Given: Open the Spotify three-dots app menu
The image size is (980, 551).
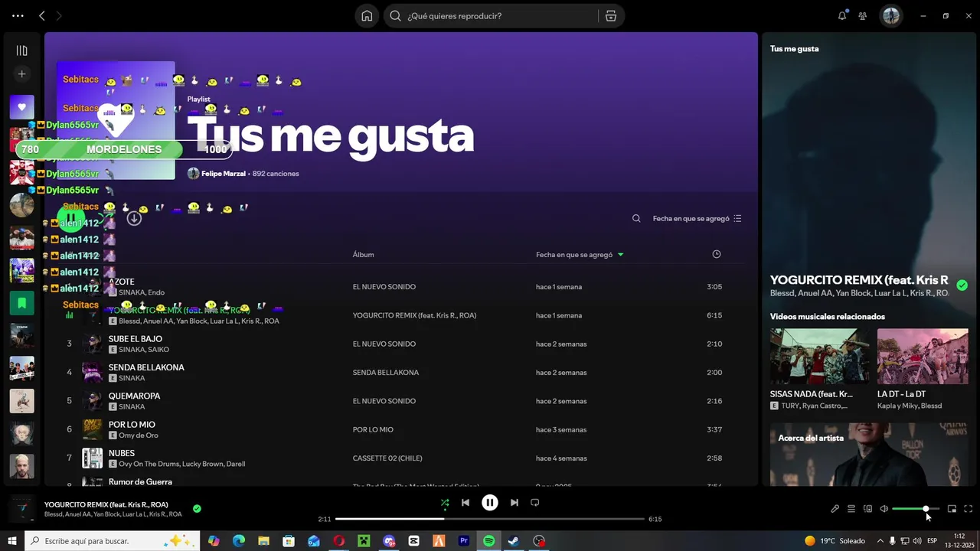Looking at the screenshot, I should [18, 15].
